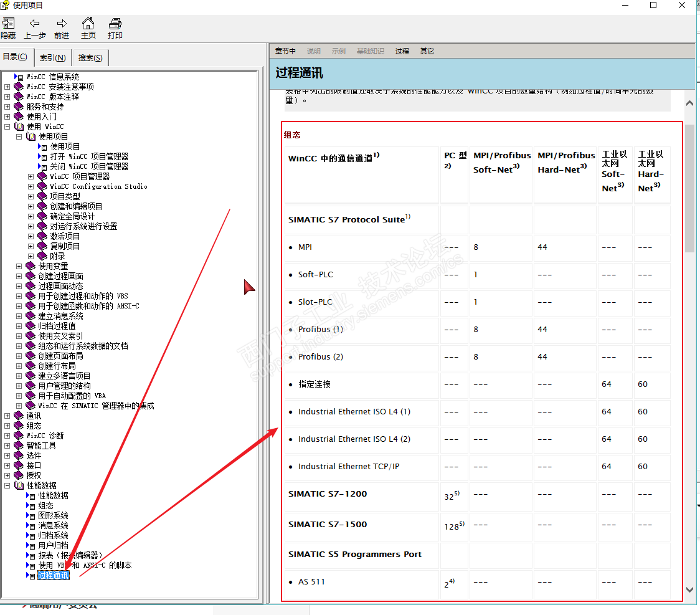Viewport: 700px width, 615px height.
Task: Click the open-book icon beside 使用 WinCC
Action: pyautogui.click(x=19, y=126)
